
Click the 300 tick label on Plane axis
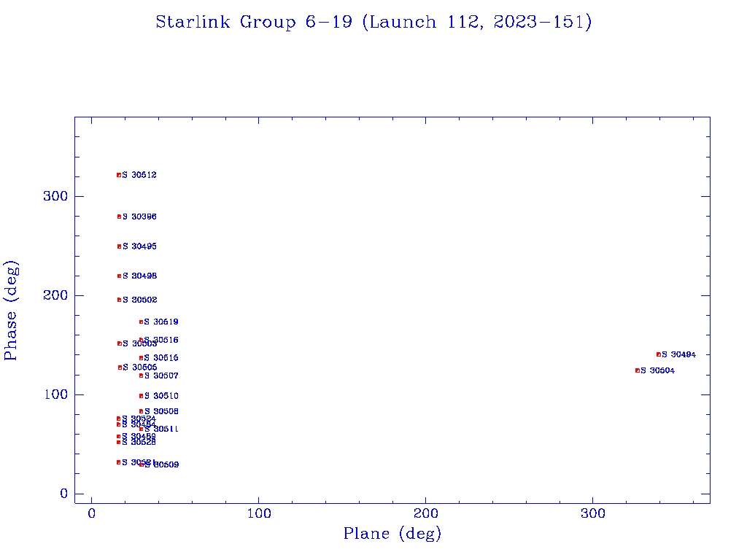pos(593,513)
